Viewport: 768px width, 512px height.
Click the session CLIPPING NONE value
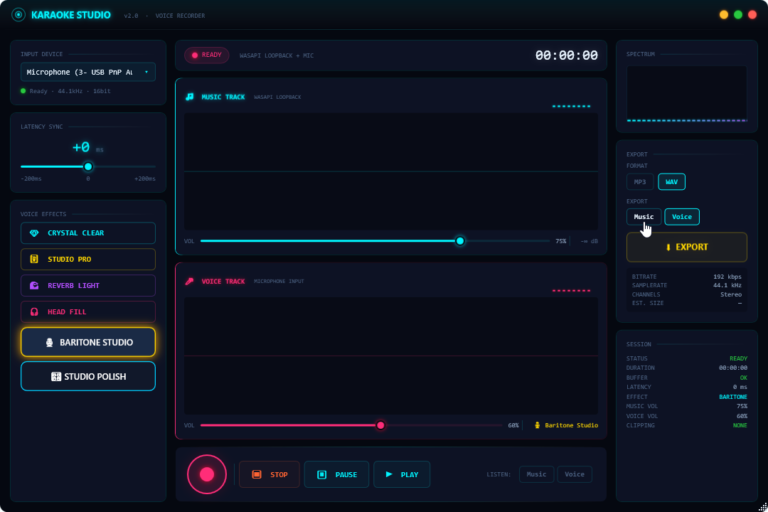[740, 425]
